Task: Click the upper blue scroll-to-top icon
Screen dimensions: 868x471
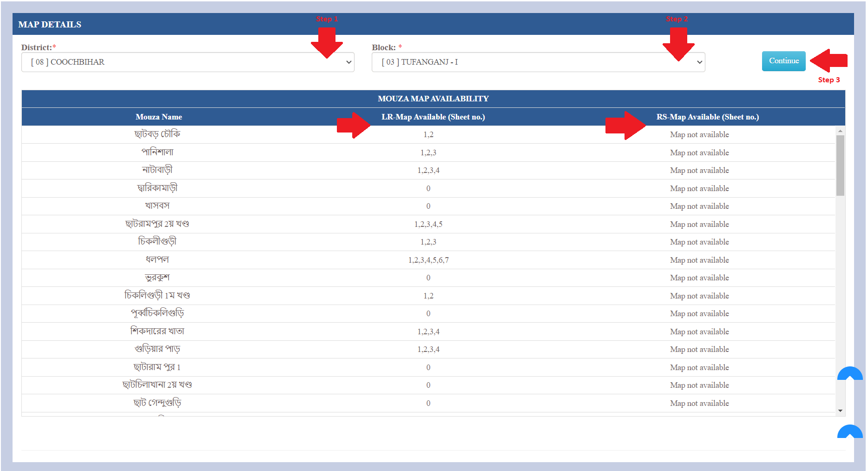Action: [x=849, y=374]
